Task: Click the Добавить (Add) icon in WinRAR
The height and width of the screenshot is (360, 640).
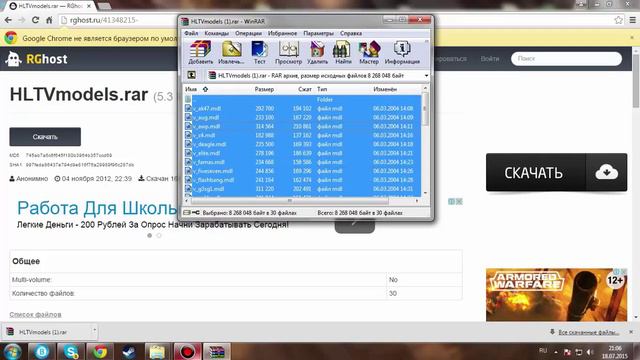Action: tap(200, 53)
